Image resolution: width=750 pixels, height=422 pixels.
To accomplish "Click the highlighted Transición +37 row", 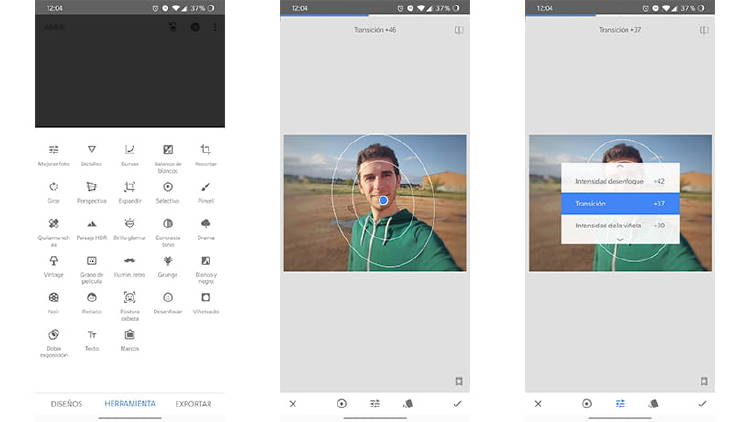I will click(620, 203).
